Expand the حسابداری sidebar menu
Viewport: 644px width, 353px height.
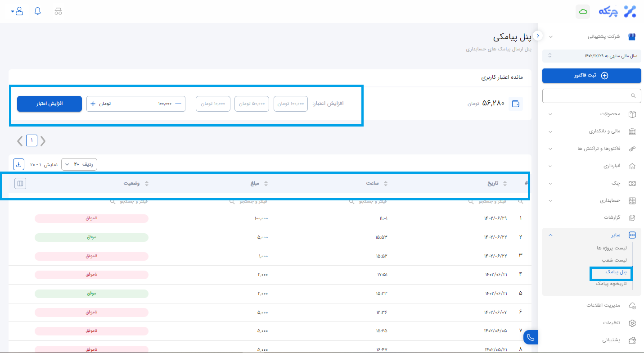(591, 200)
